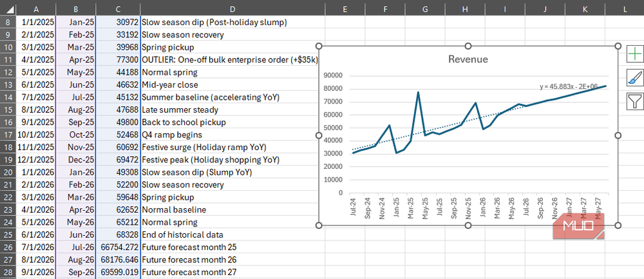Open the Chart Filters funnel button
The width and height of the screenshot is (644, 279).
(634, 101)
